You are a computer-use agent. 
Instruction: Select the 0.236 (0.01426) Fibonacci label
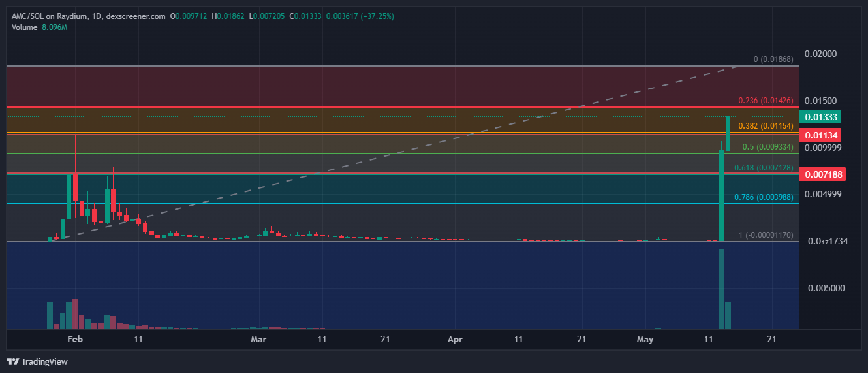coord(766,101)
